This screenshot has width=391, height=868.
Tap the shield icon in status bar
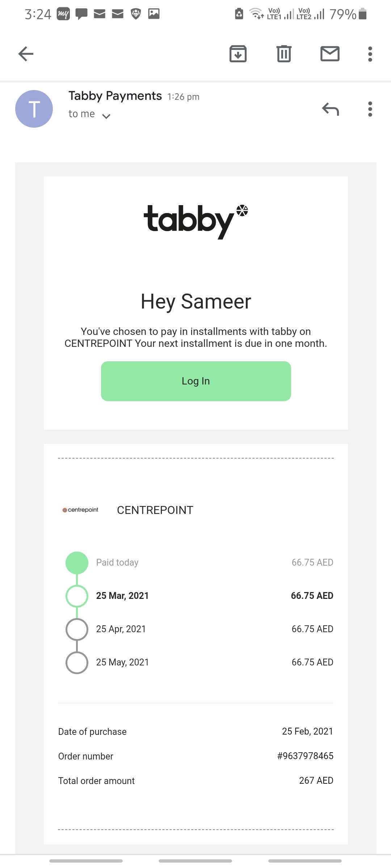(x=136, y=14)
